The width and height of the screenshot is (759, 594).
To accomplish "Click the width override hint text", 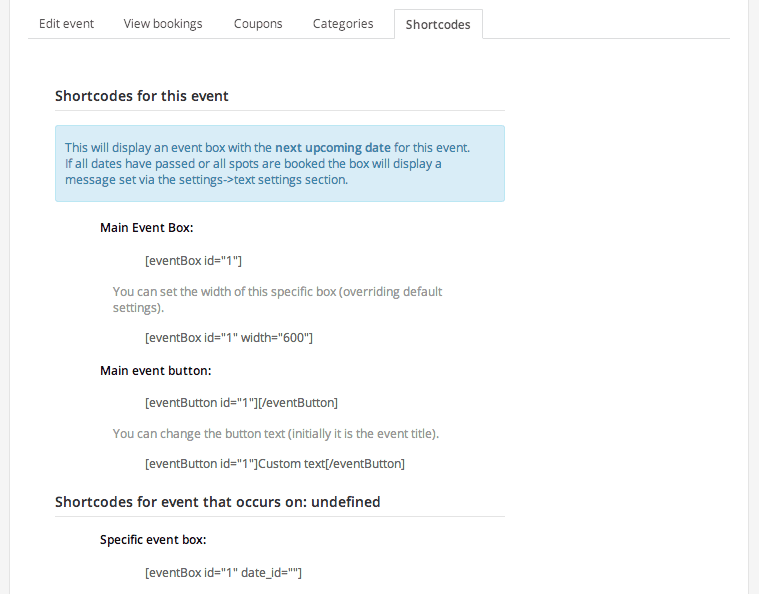I will pos(277,299).
